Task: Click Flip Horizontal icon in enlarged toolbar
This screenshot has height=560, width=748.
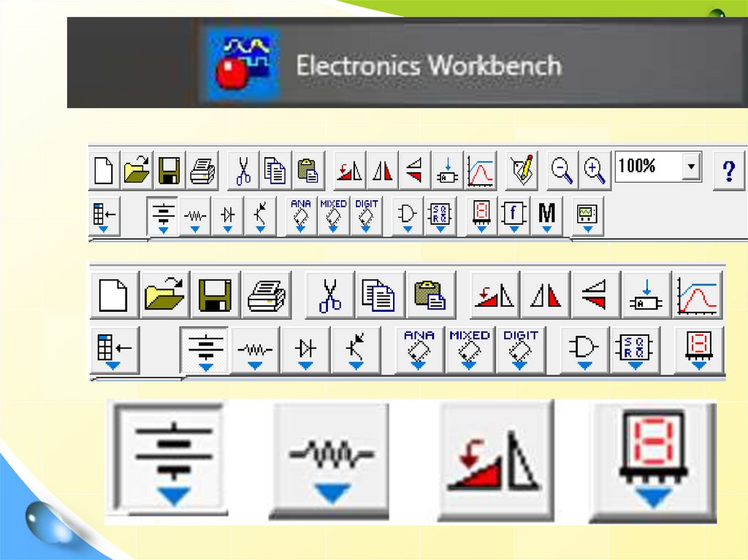Action: pyautogui.click(x=546, y=295)
